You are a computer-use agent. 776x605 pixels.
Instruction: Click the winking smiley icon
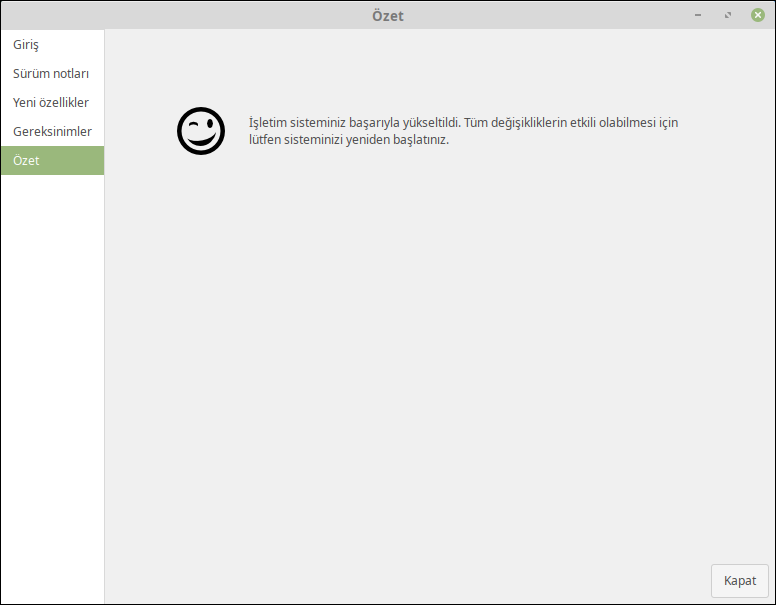point(201,131)
